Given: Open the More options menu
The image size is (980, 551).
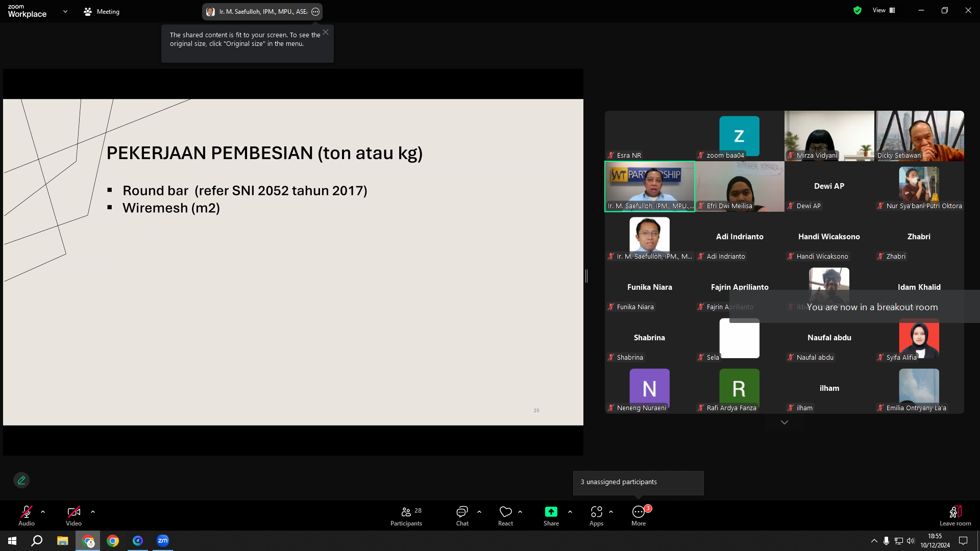Looking at the screenshot, I should [639, 515].
